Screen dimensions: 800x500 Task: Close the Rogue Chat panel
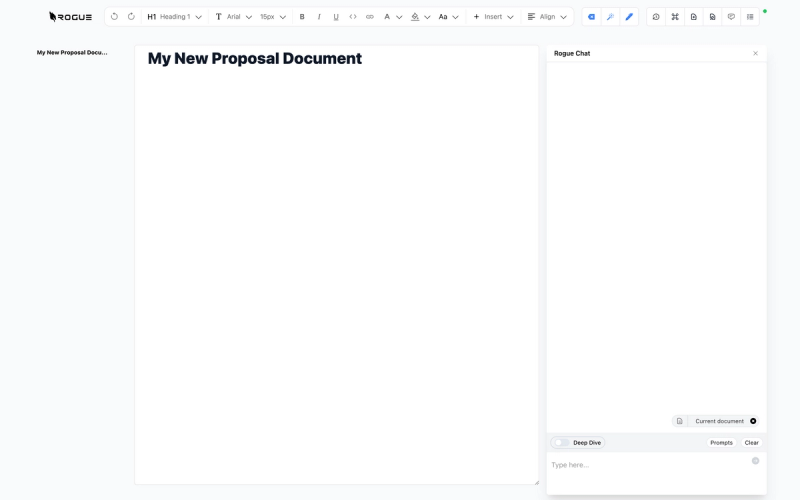(756, 53)
